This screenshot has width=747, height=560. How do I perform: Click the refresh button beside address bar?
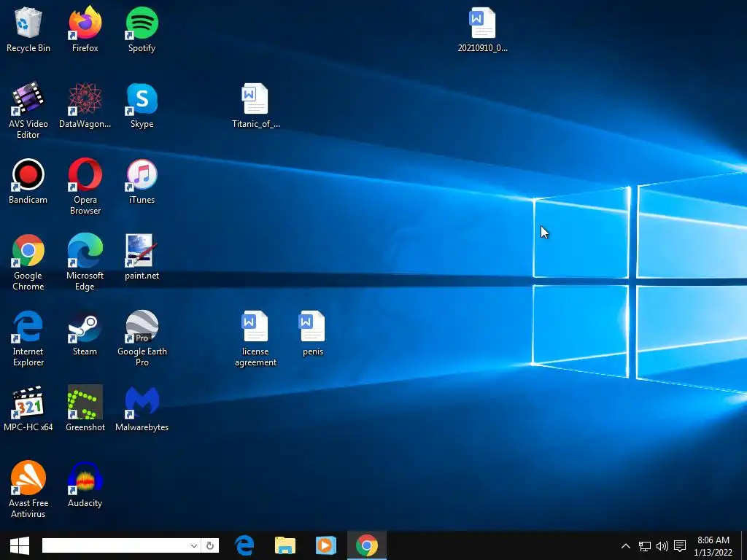click(210, 545)
